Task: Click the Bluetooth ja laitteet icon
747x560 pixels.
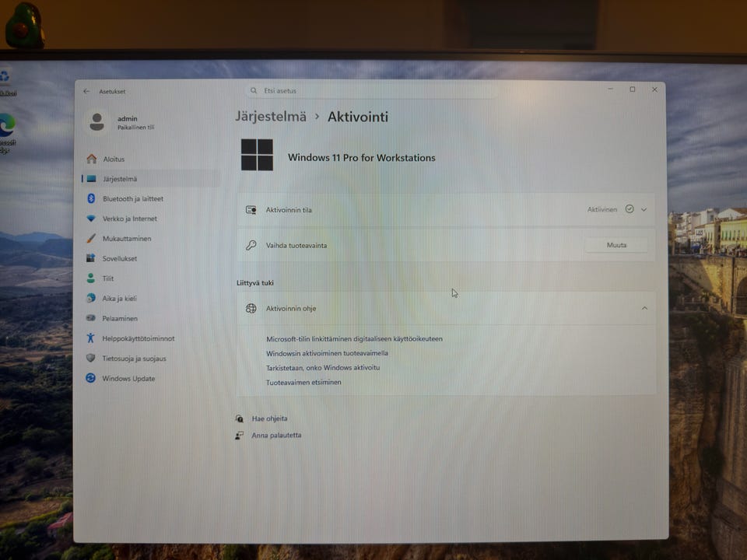Action: point(91,198)
